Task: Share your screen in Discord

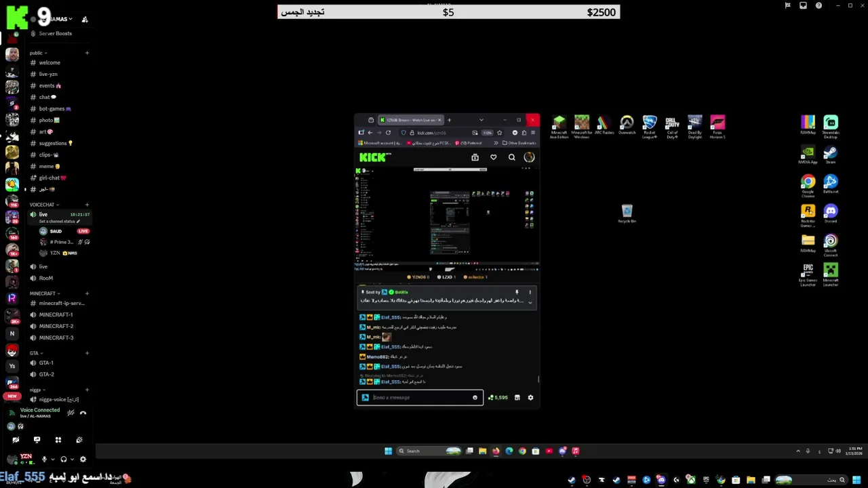Action: [37, 440]
